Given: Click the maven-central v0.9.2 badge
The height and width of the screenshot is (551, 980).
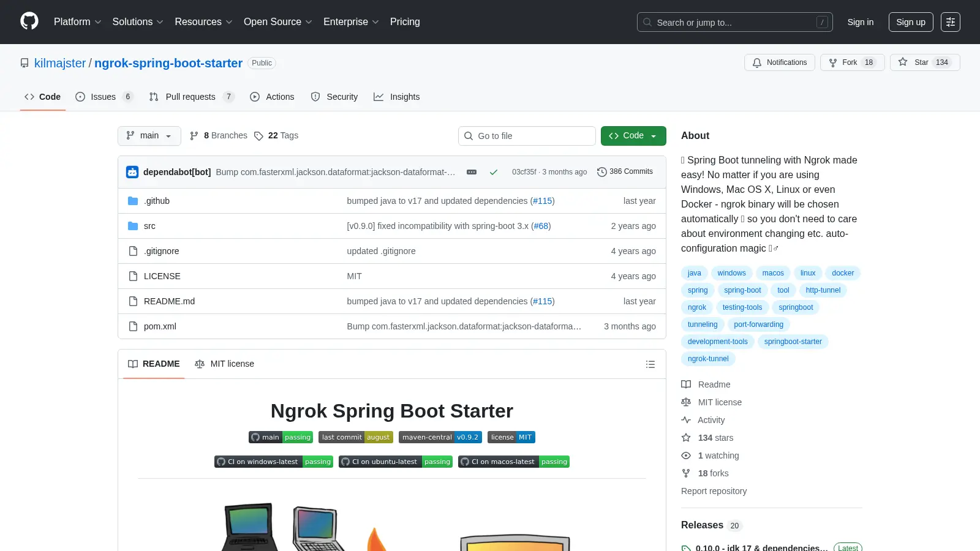Looking at the screenshot, I should tap(440, 437).
